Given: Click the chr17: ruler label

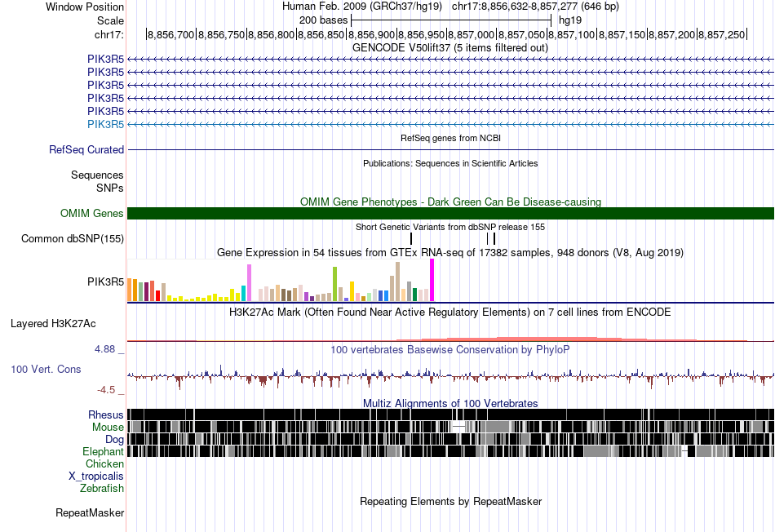Looking at the screenshot, I should coord(109,34).
